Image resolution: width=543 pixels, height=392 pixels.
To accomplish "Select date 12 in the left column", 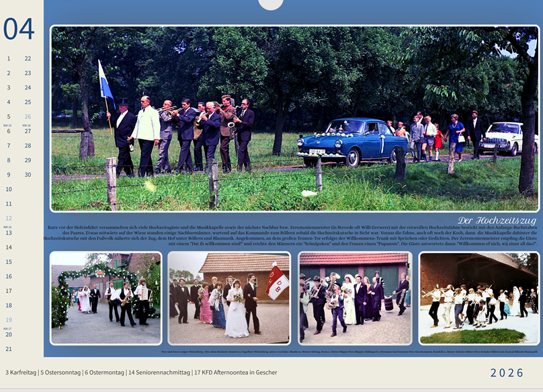I will click(9, 219).
